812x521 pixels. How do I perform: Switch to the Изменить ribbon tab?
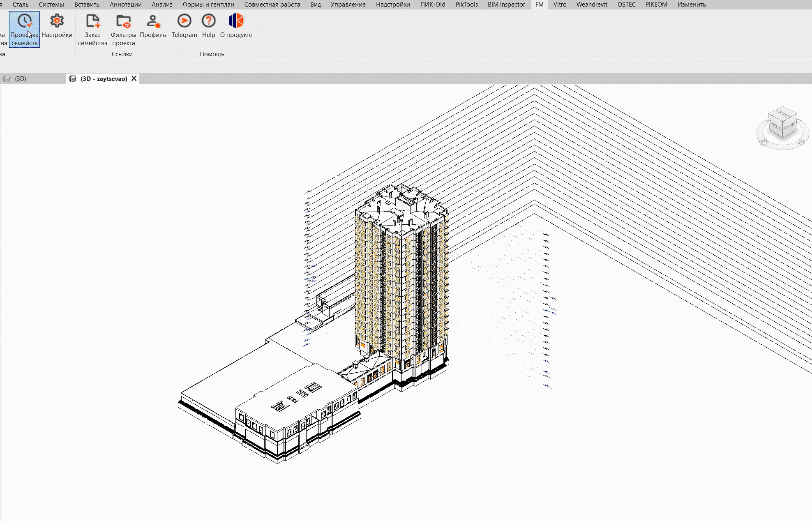[692, 5]
